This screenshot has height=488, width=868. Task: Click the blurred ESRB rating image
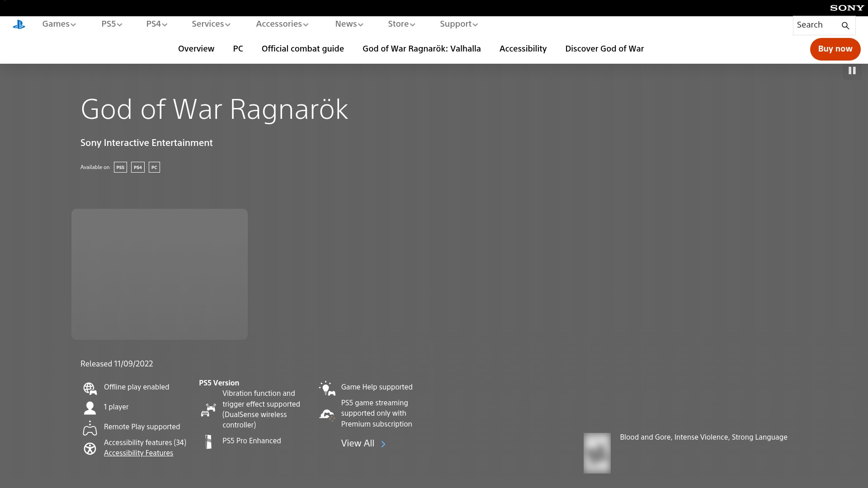point(597,453)
